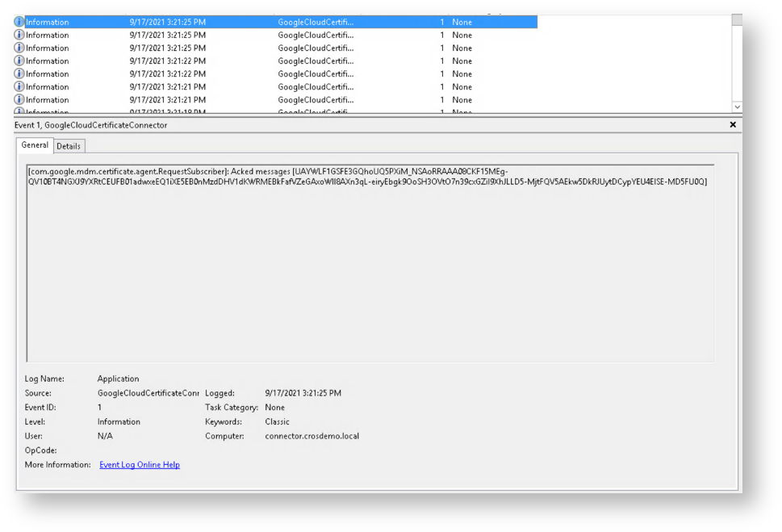Open the Details tab
The image size is (782, 532).
click(x=69, y=146)
